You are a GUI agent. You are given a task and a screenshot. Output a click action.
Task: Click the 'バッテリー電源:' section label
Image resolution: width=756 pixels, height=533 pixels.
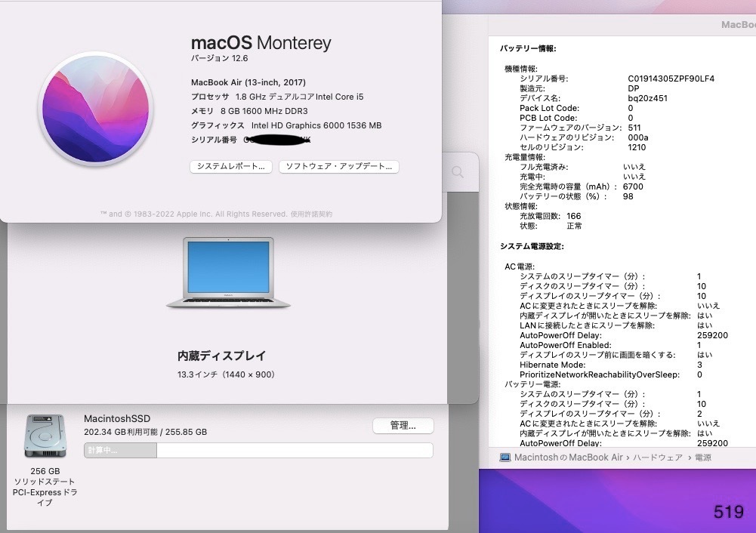click(532, 384)
